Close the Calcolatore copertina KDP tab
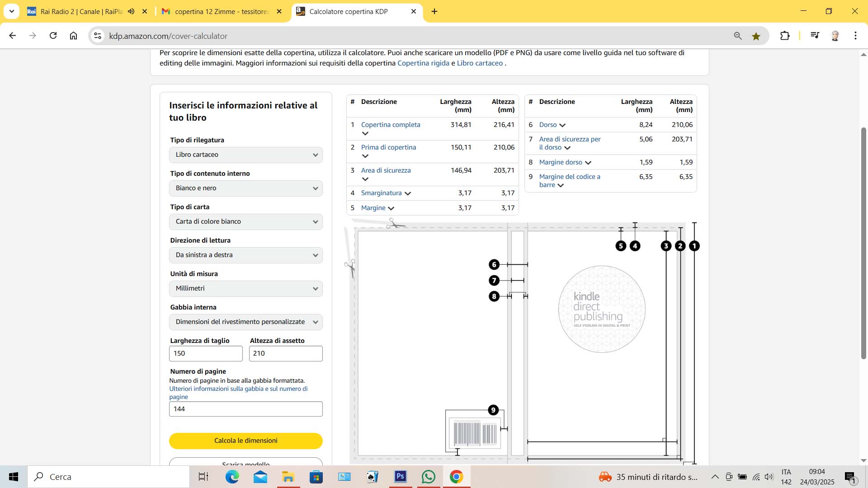The height and width of the screenshot is (488, 868). point(414,11)
